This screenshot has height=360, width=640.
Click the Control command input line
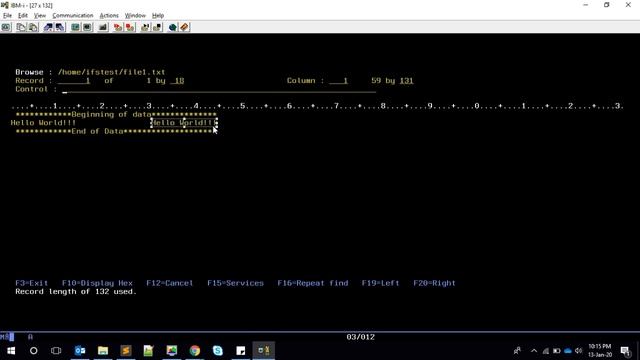coord(219,90)
